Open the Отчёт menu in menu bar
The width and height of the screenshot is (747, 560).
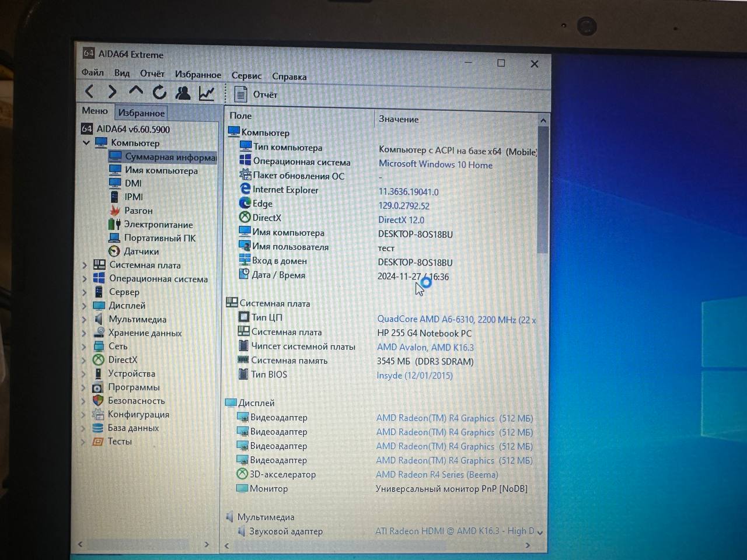point(152,73)
